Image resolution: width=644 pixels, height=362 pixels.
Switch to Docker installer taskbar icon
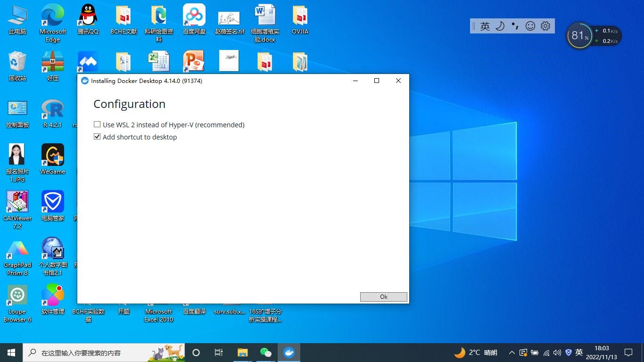[289, 353]
